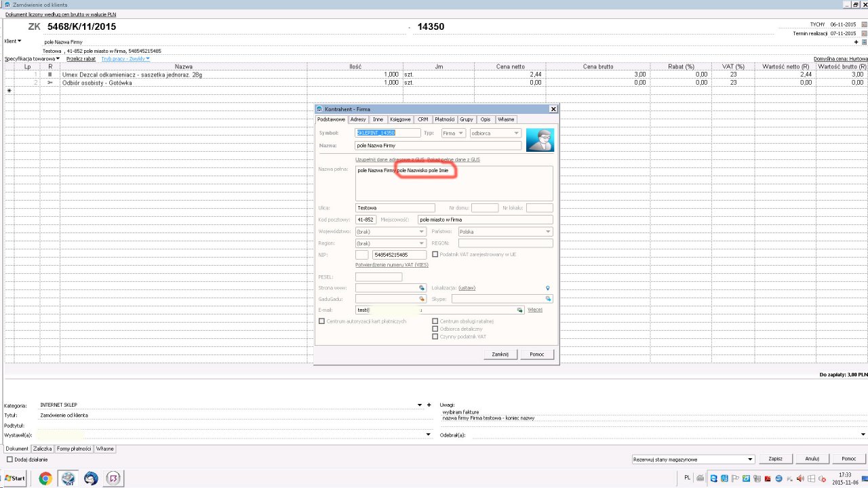Switch to the Grupy tab
Viewport: 868px width, 488px height.
pos(467,119)
